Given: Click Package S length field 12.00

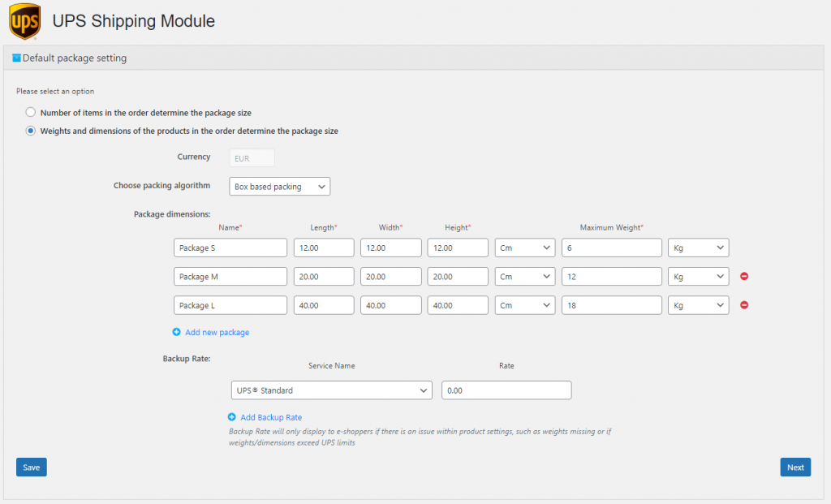Looking at the screenshot, I should 324,248.
